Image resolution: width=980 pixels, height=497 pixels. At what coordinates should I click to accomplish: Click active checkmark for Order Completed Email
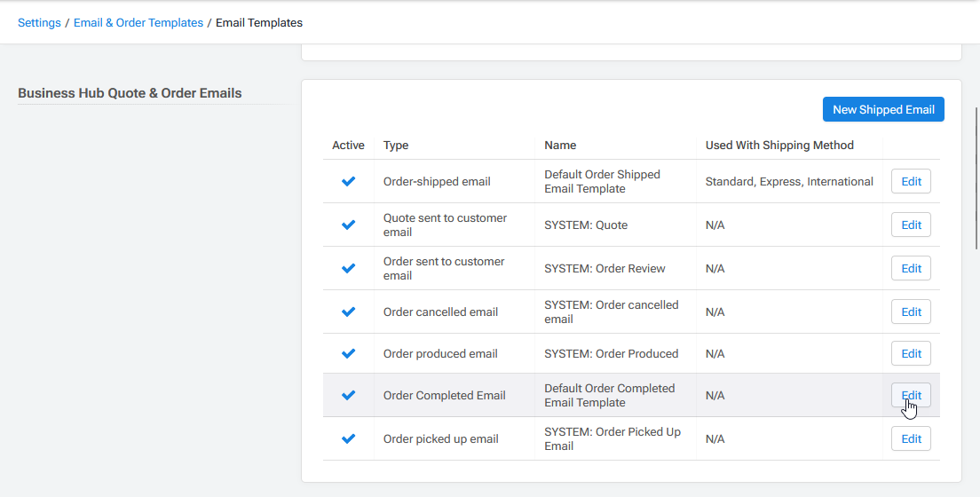click(x=348, y=395)
